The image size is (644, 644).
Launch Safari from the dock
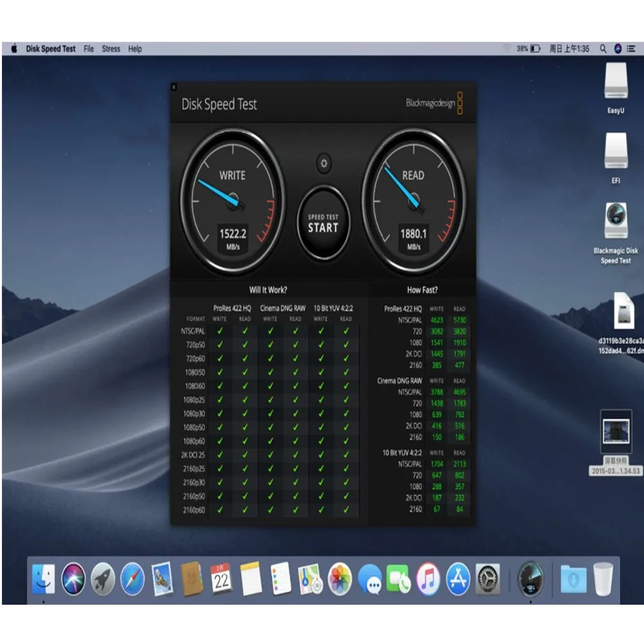132,579
